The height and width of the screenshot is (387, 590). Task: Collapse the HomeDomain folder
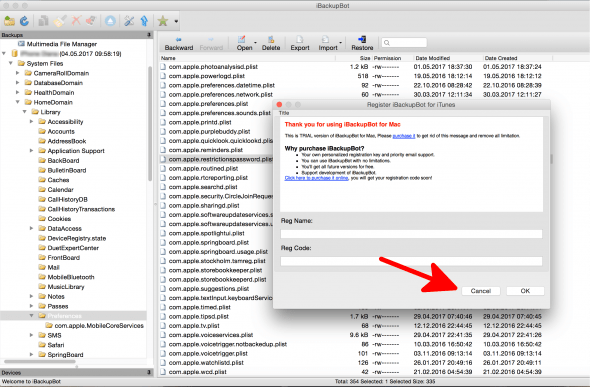point(18,102)
